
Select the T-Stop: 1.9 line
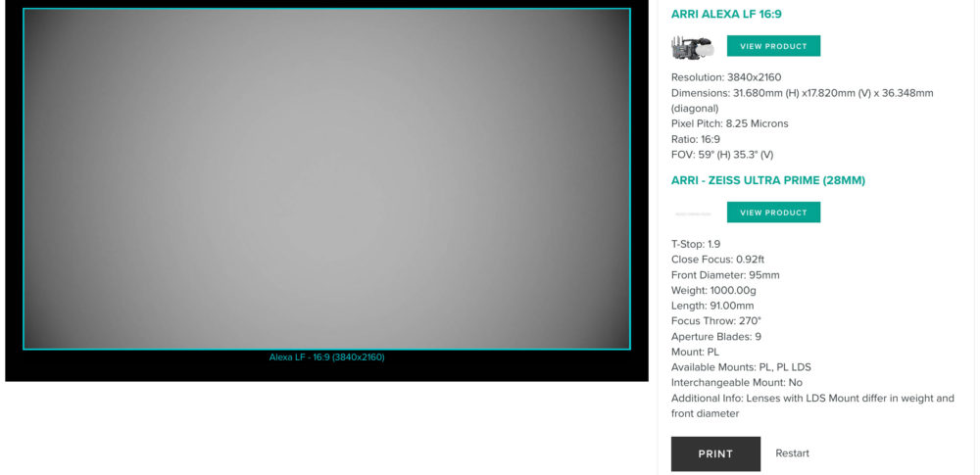(x=696, y=244)
